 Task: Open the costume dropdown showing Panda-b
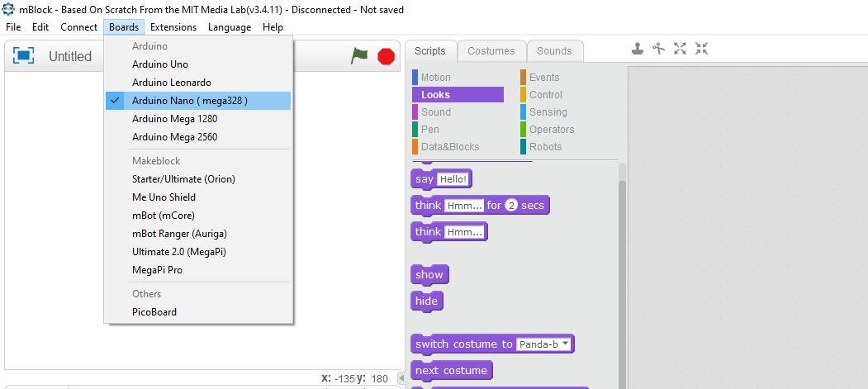click(543, 344)
